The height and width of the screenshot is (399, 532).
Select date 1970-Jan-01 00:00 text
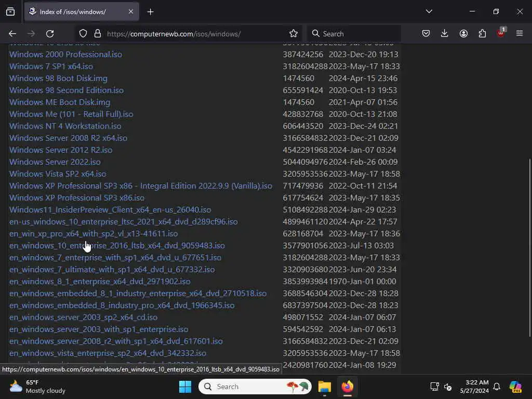[362, 281]
